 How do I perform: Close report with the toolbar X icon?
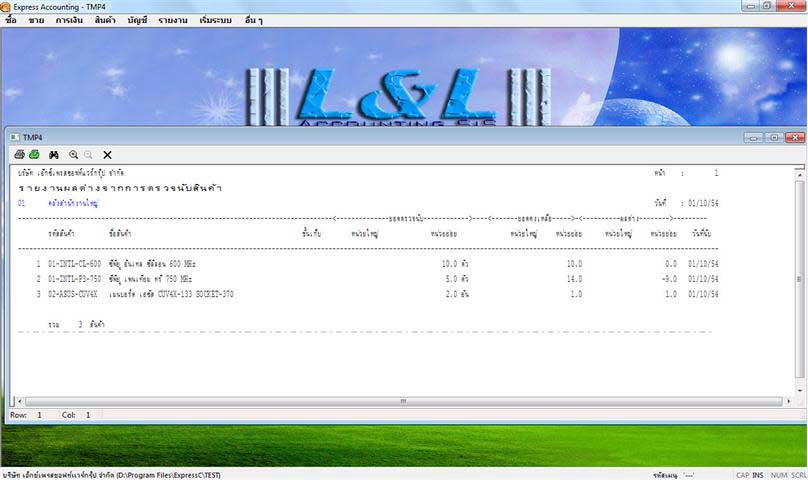click(107, 155)
